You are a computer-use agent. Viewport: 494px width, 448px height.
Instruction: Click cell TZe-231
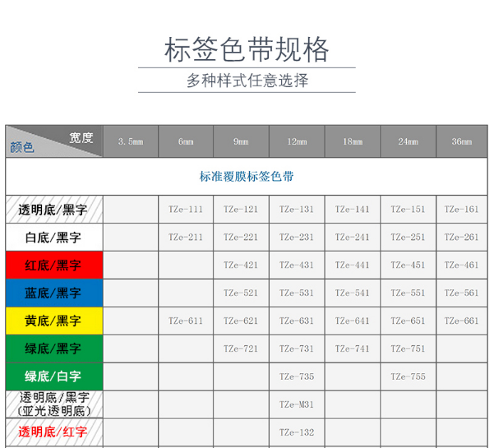[297, 238]
